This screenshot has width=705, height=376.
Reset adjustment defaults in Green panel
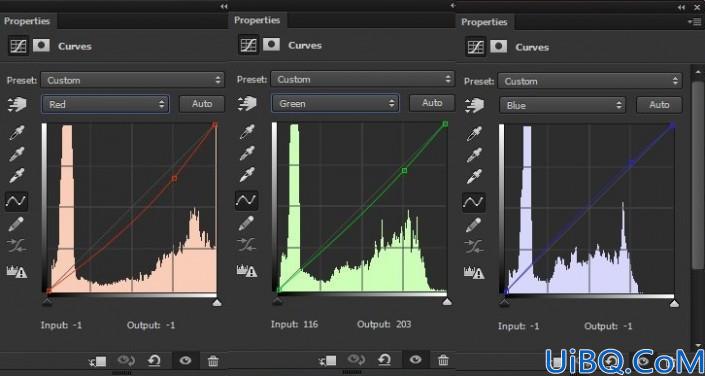coord(384,359)
